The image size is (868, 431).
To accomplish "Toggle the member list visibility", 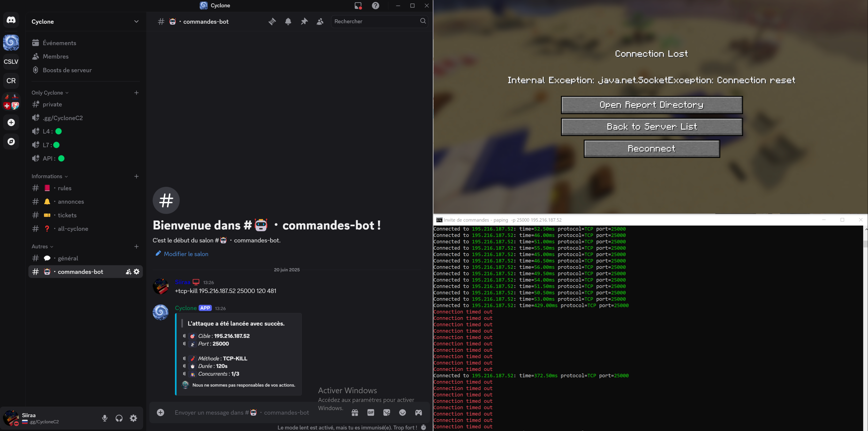I will (320, 21).
